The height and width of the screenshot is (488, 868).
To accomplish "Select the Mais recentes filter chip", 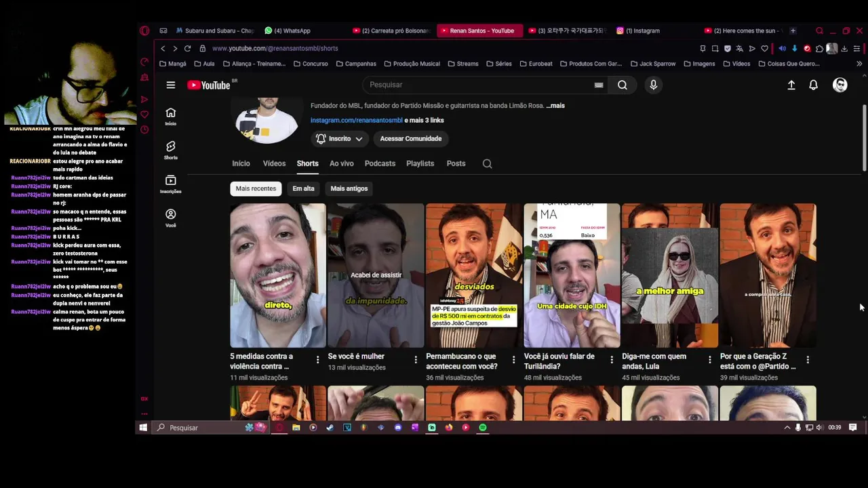I will 256,188.
